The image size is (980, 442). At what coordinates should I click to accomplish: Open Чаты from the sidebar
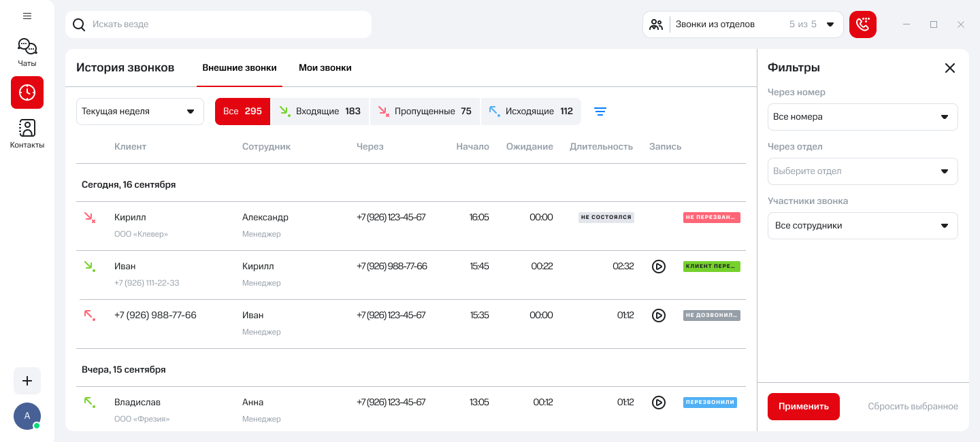27,52
